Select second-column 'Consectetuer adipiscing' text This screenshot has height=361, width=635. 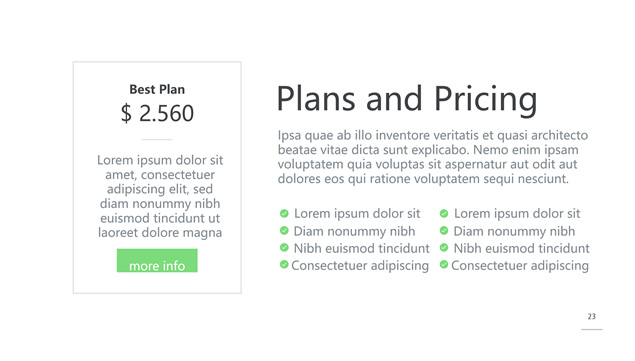tap(520, 265)
